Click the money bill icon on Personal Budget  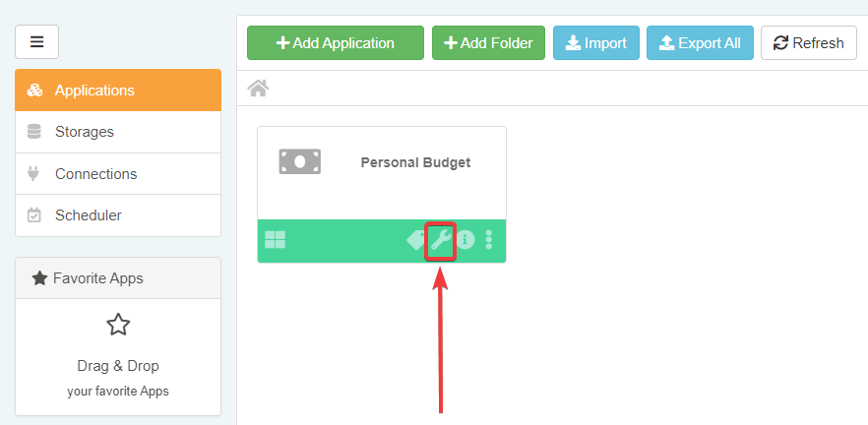[x=299, y=162]
